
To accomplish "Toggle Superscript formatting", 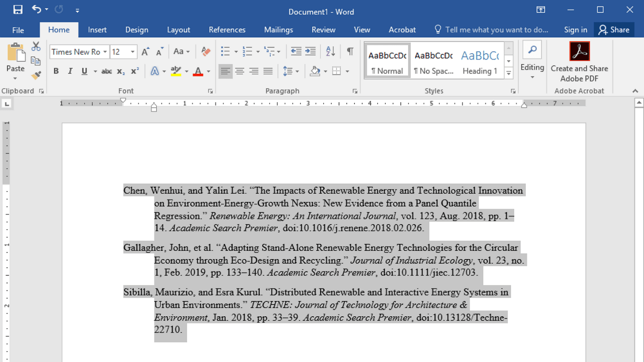I will coord(135,72).
